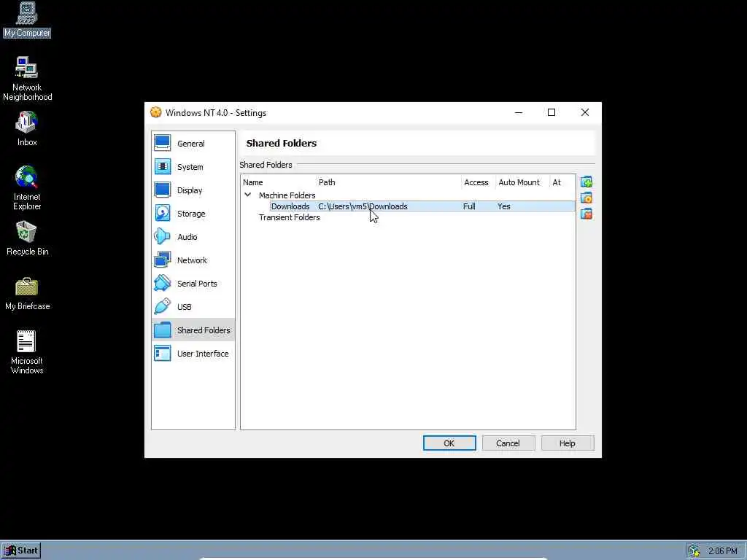
Task: Select the My Computer desktop icon
Action: click(27, 20)
